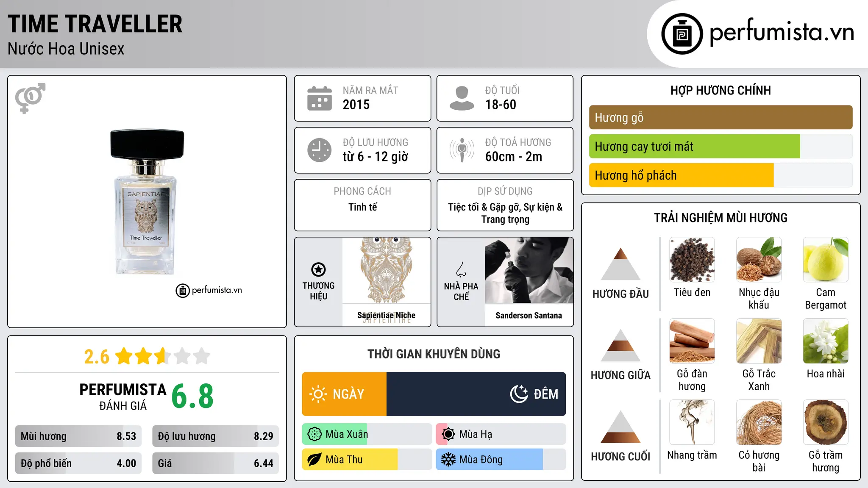Click the Hương giữa pyramid icon
Image resolution: width=868 pixels, height=488 pixels.
[x=620, y=345]
